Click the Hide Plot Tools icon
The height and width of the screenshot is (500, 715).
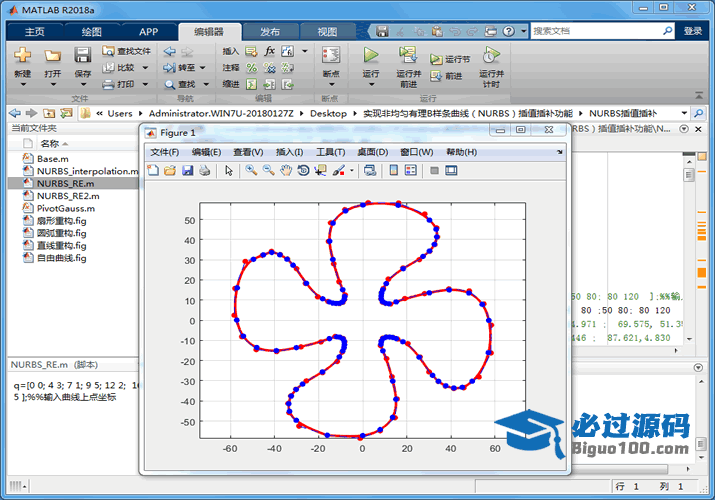[x=434, y=170]
